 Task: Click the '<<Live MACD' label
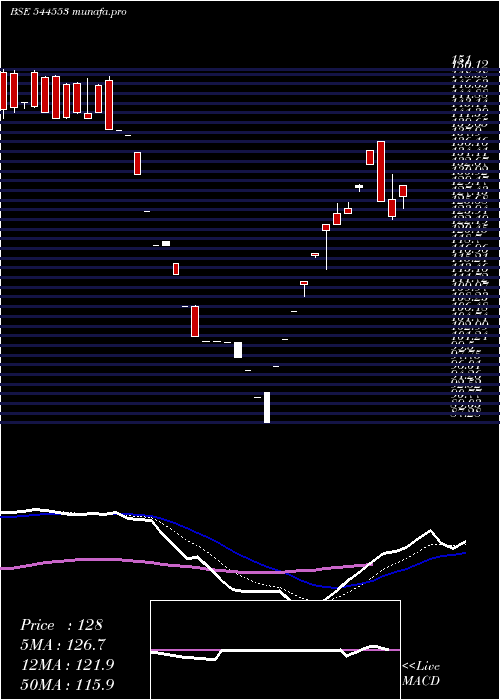coord(421,674)
